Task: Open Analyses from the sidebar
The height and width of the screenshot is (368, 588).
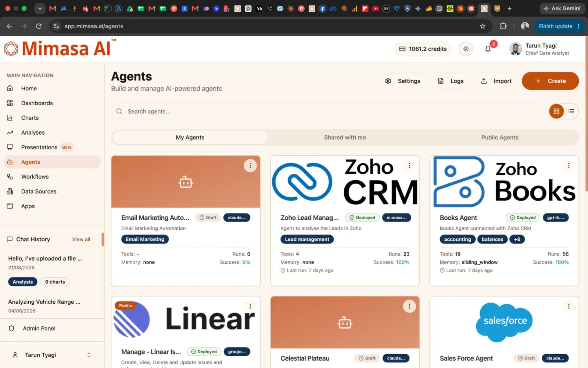Action: (x=52, y=132)
